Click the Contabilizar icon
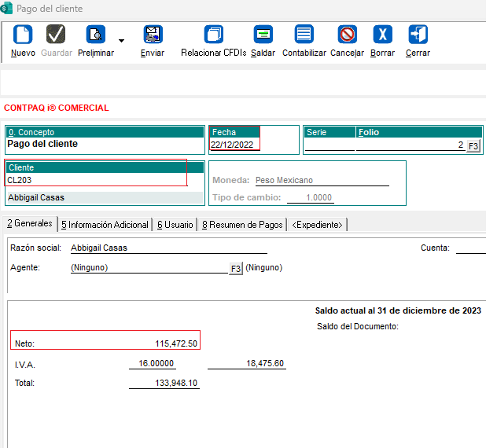Image resolution: width=497 pixels, height=448 pixels. tap(304, 35)
